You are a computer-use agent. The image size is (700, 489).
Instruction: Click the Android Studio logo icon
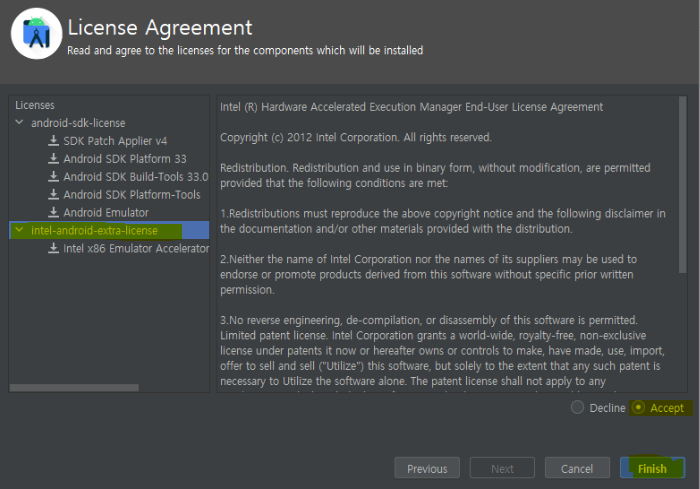click(37, 34)
